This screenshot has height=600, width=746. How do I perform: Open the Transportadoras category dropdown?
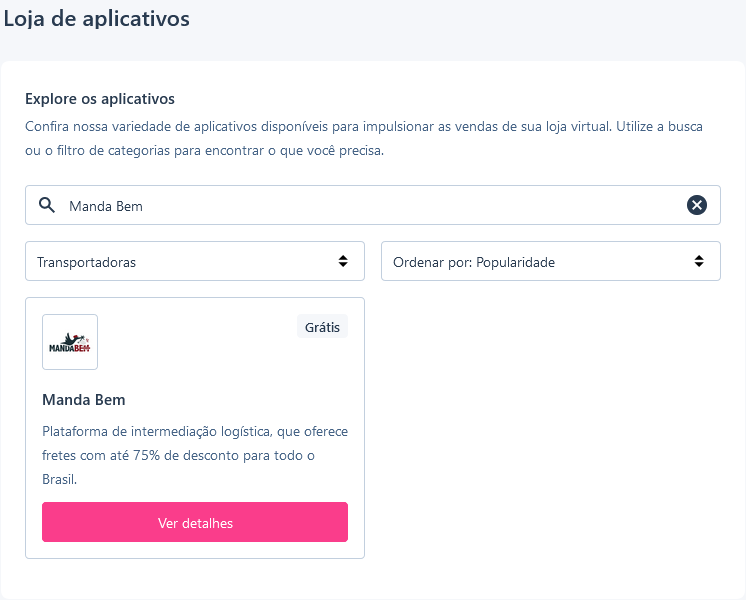click(x=195, y=261)
